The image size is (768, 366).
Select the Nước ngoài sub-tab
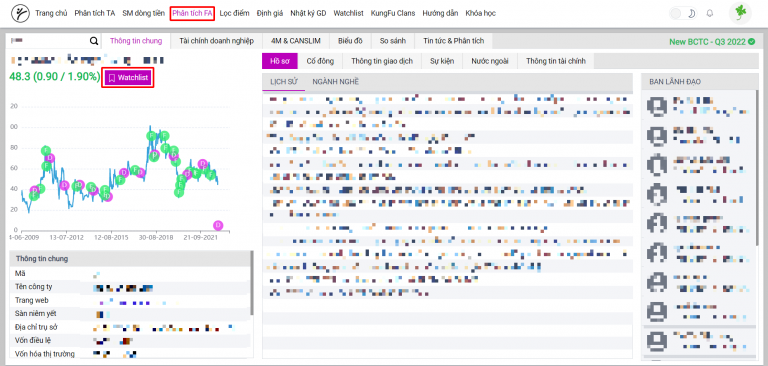(x=490, y=61)
